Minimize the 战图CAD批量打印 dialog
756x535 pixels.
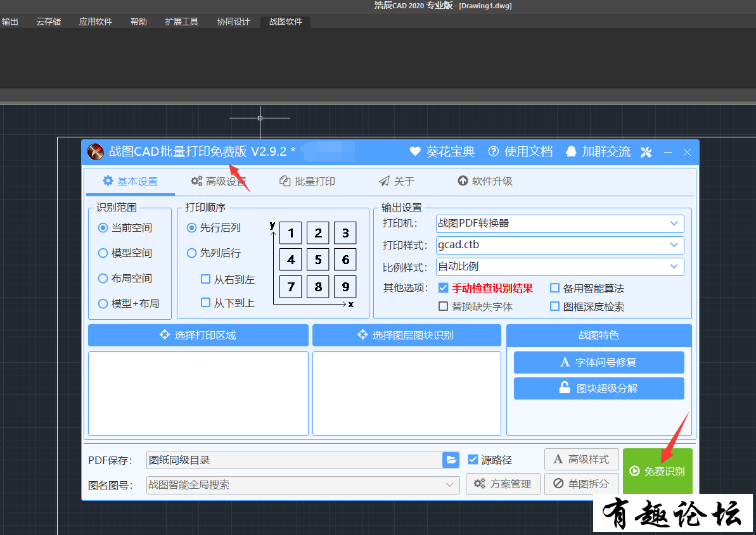[x=668, y=152]
